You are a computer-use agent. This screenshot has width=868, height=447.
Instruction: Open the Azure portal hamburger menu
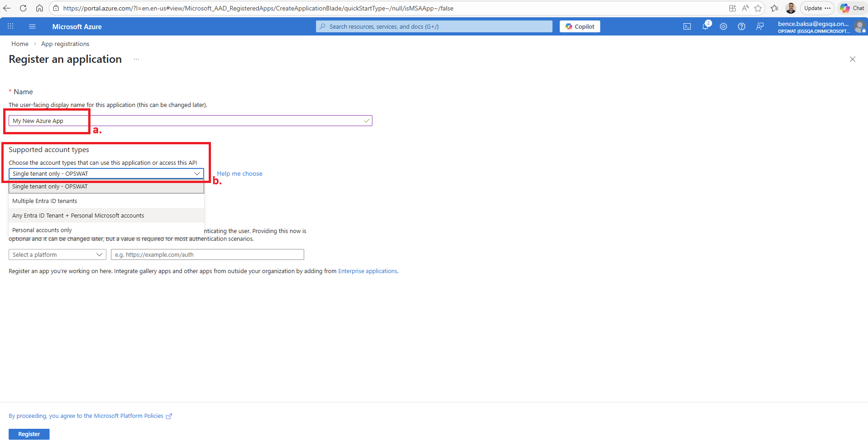click(32, 26)
